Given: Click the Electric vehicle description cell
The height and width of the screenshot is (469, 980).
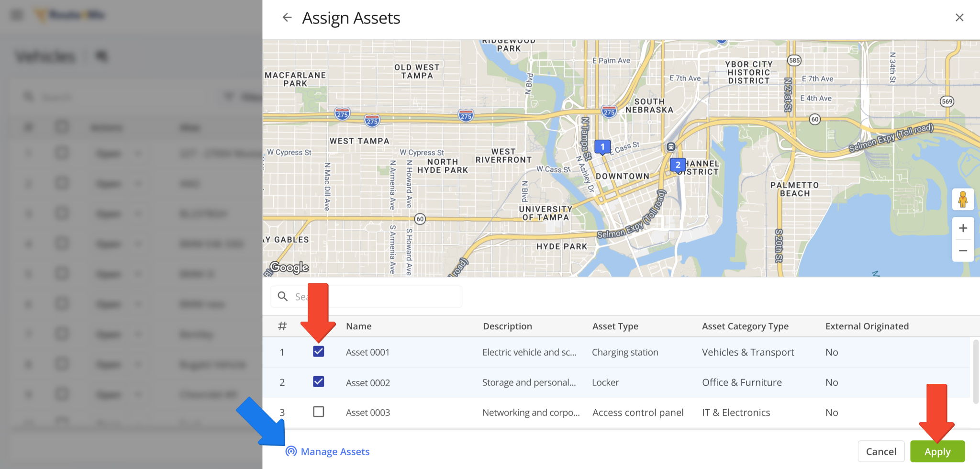Looking at the screenshot, I should pyautogui.click(x=529, y=352).
